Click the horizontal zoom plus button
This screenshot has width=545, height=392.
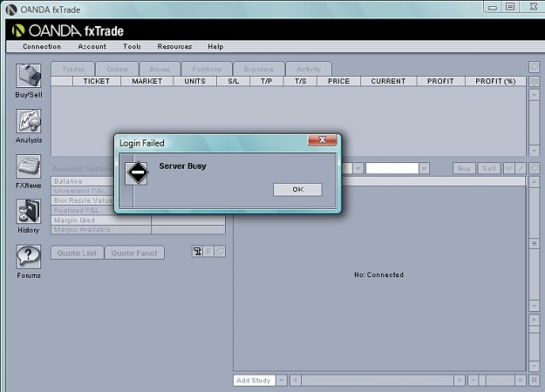point(520,381)
